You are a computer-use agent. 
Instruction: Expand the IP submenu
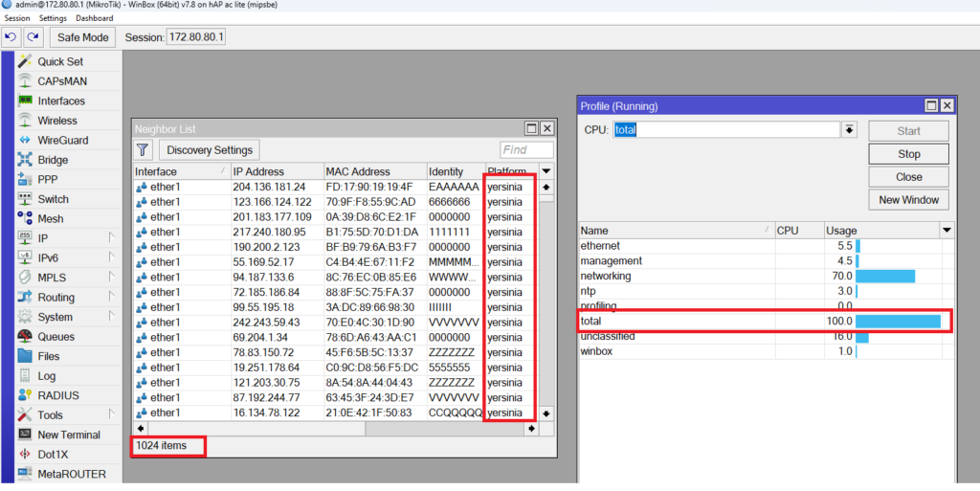click(111, 237)
